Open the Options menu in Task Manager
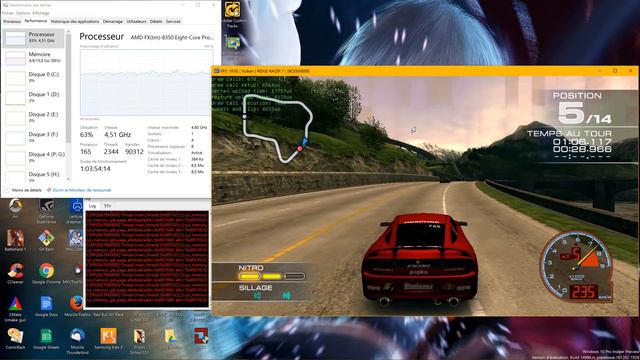640x360 pixels. [23, 13]
